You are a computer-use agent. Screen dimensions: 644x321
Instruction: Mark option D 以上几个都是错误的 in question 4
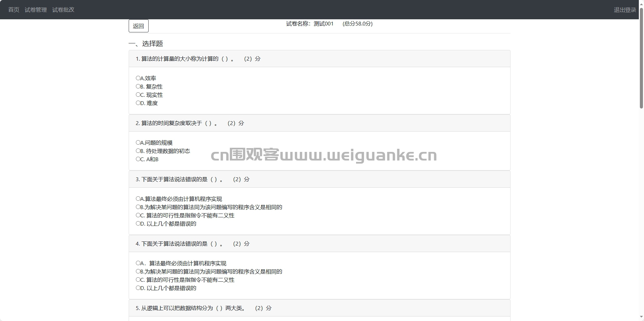[x=138, y=288]
